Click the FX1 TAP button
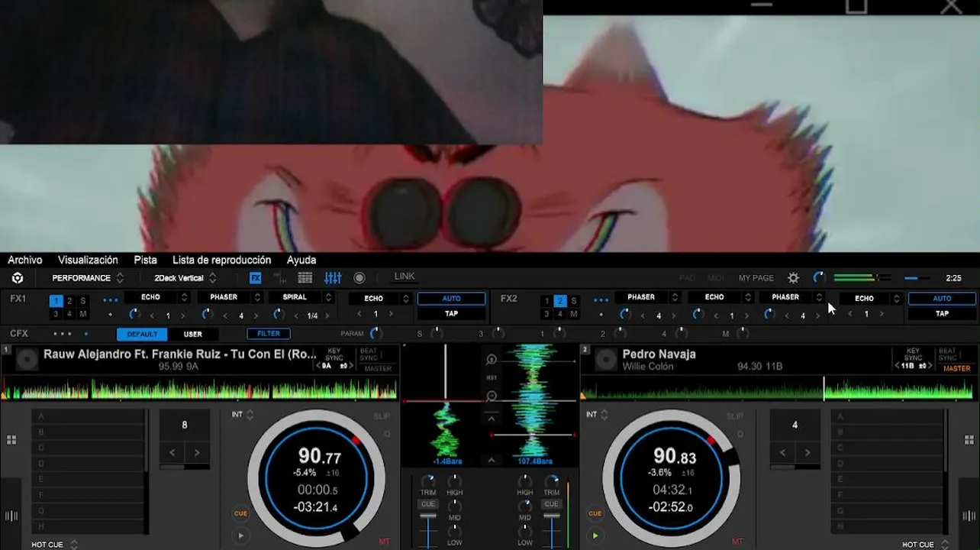Image resolution: width=980 pixels, height=550 pixels. (451, 313)
